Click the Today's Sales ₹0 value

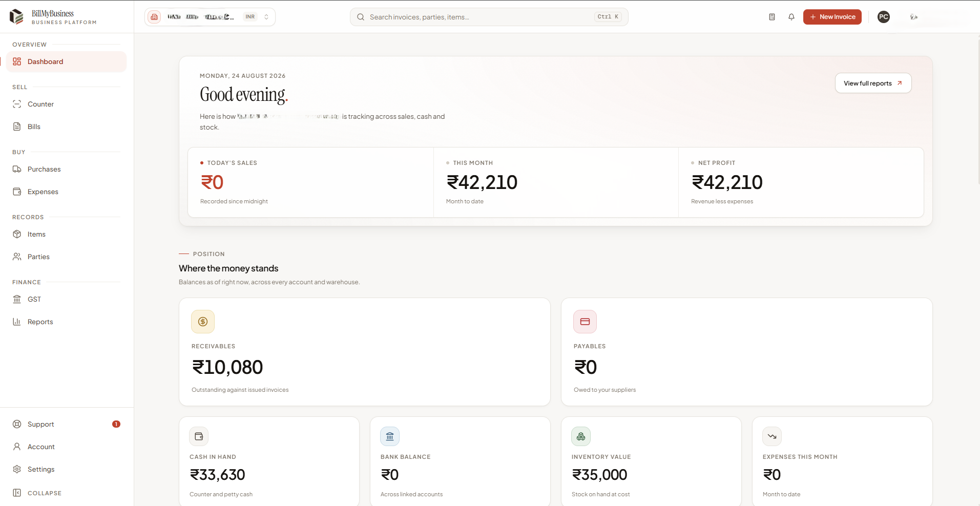212,182
